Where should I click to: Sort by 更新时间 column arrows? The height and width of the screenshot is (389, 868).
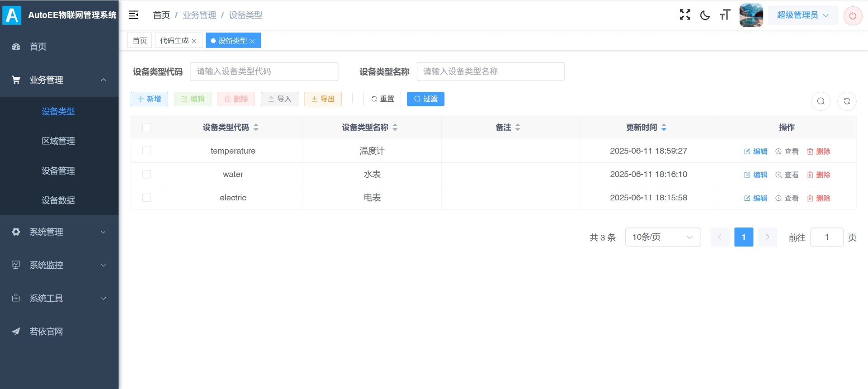pos(664,128)
